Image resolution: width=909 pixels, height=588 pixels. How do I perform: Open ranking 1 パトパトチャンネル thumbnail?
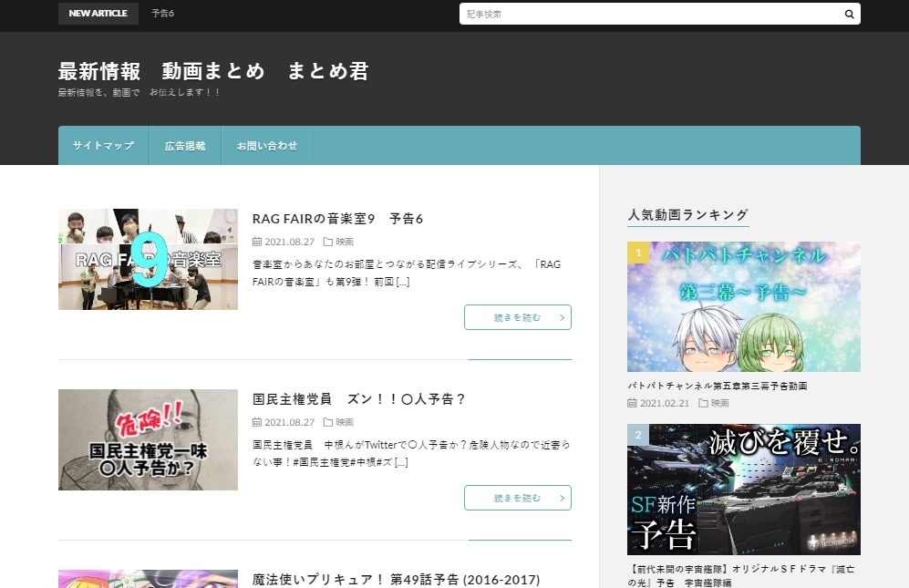(x=744, y=306)
